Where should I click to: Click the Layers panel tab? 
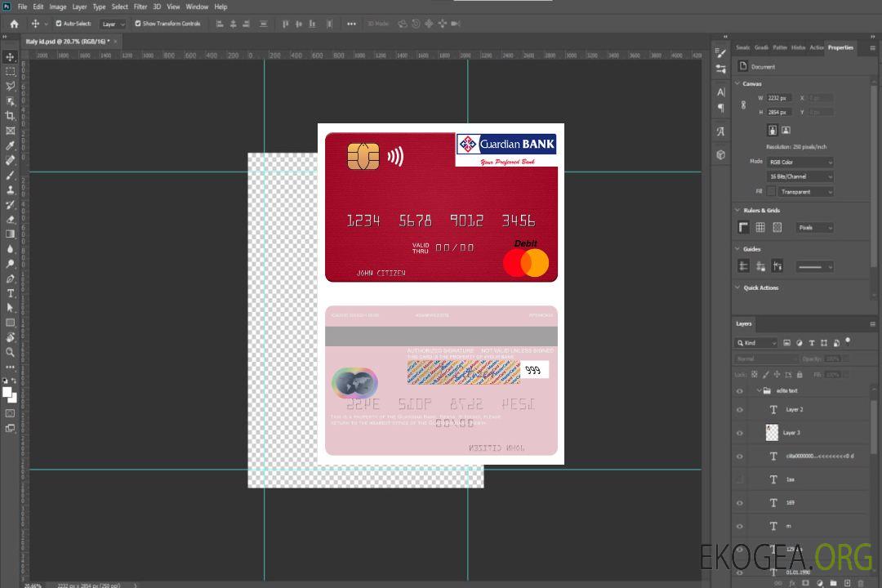tap(744, 323)
